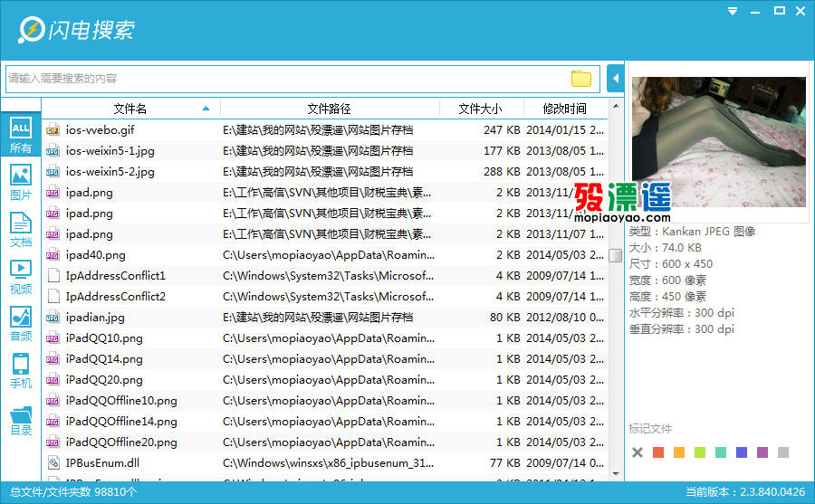Select the iPadQQOffline14.png file icon
The height and width of the screenshot is (504, 815).
coord(53,421)
